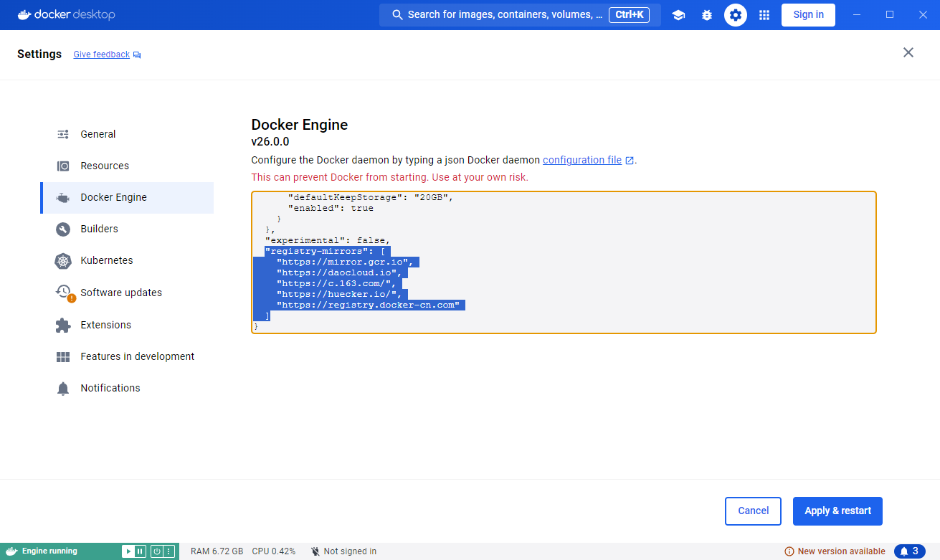
Task: Click the Give feedback speech bubble icon
Action: coord(137,54)
